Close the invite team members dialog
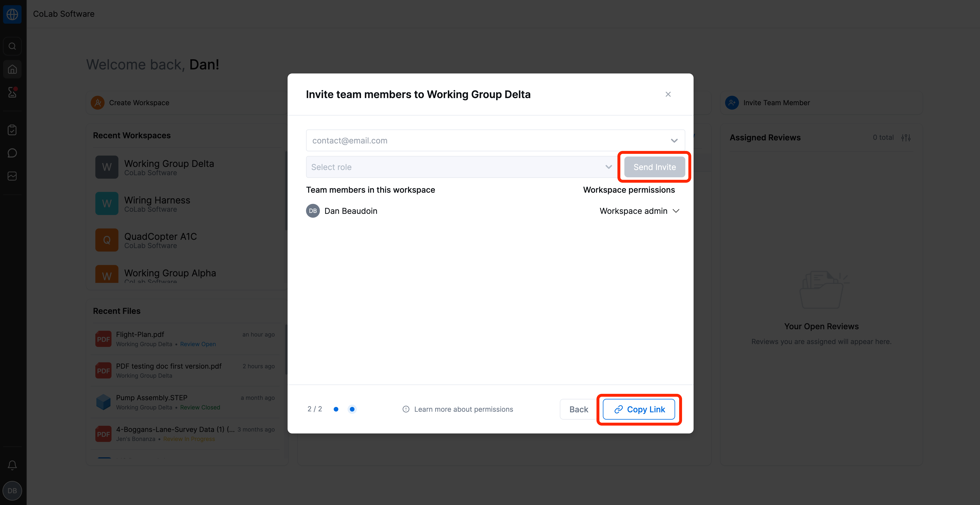The image size is (980, 505). tap(668, 94)
